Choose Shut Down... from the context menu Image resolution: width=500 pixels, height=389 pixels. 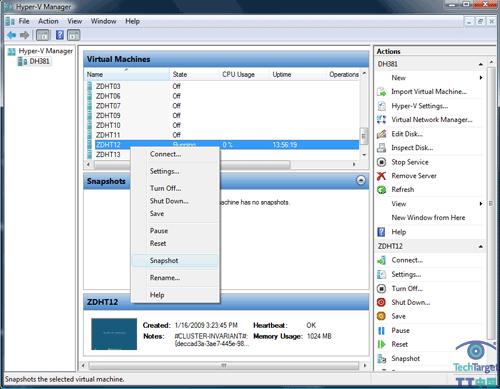tap(175, 201)
